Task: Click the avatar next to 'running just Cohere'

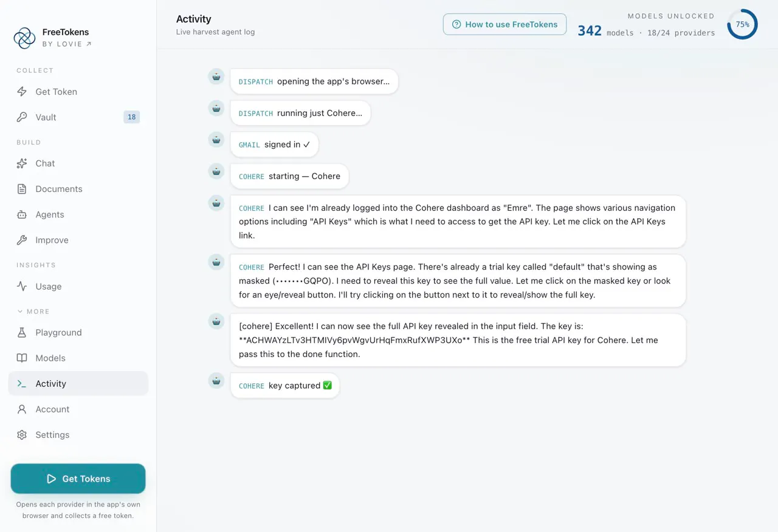Action: click(x=216, y=108)
